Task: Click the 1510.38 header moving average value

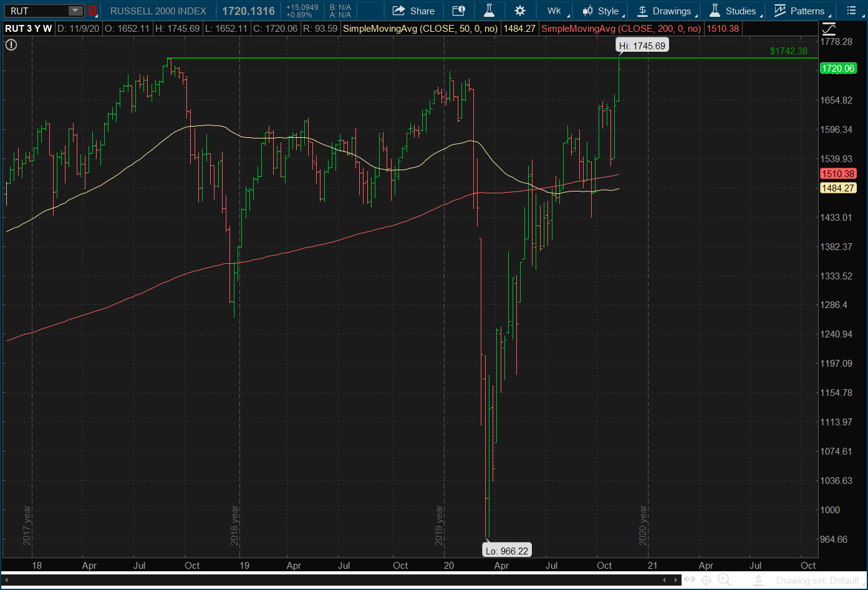Action: pos(723,29)
